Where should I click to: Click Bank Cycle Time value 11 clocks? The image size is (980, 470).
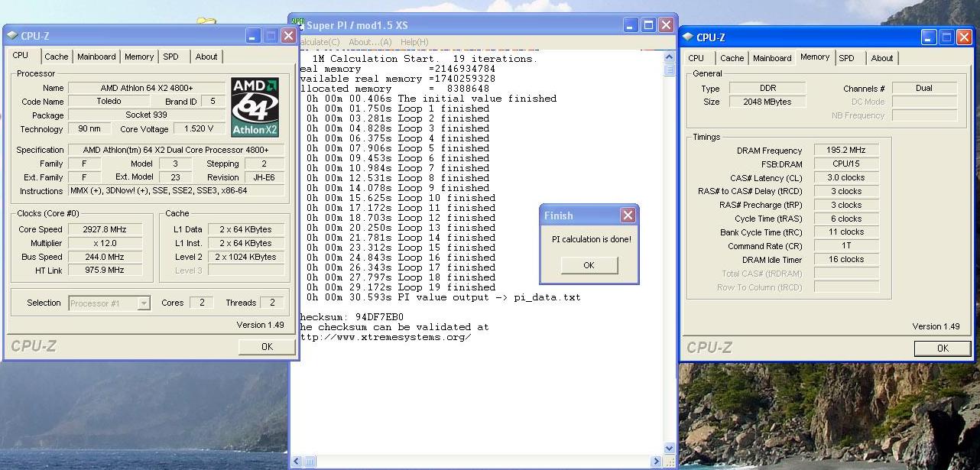coord(846,232)
